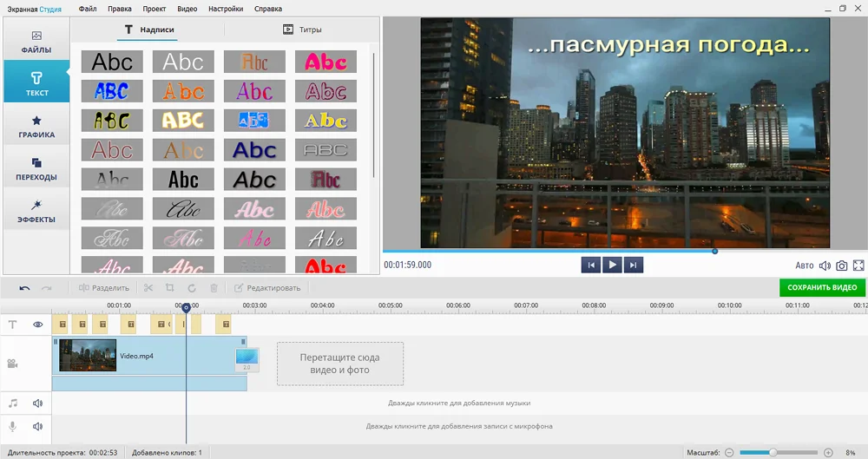Viewport: 868px width, 459px height.
Task: Choose the pink bold Abc text style
Action: 325,62
